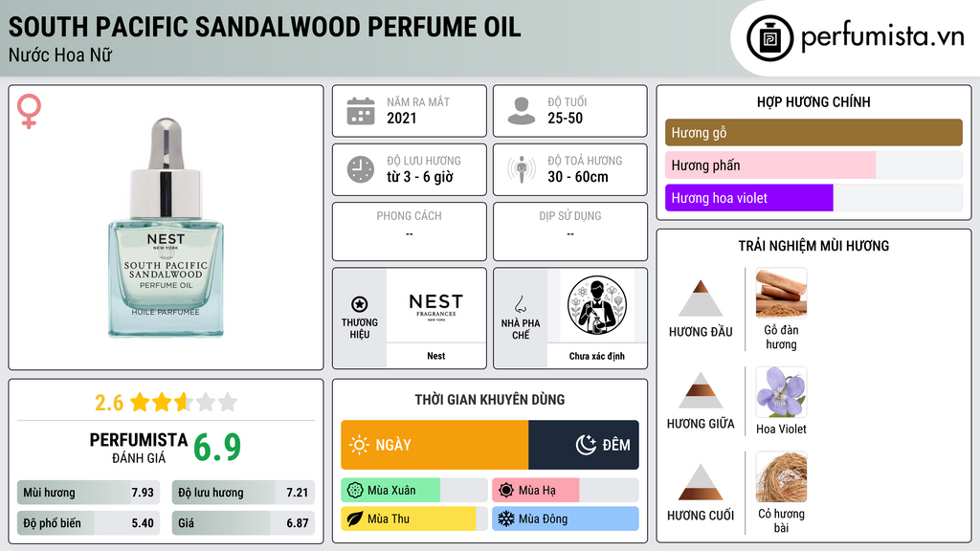Click the Độ phổ biến 5.40 score bar
The image size is (980, 551).
coord(88,523)
